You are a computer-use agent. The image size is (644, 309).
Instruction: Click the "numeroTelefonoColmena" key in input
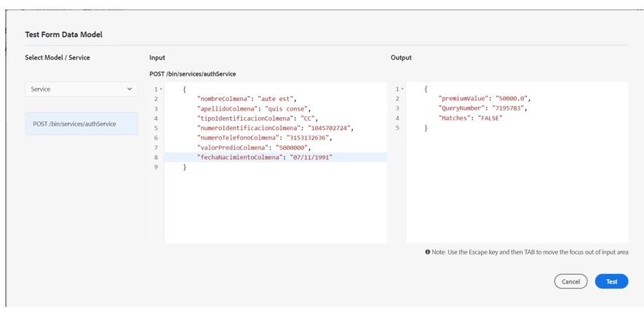[x=239, y=138]
